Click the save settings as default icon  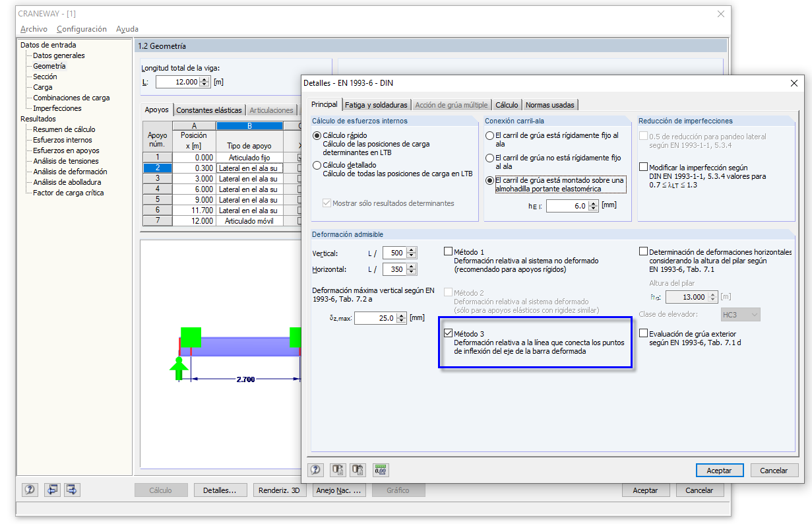click(359, 470)
